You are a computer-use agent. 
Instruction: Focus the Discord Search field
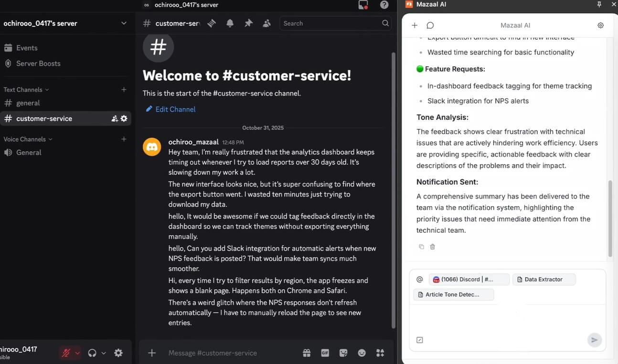point(335,23)
